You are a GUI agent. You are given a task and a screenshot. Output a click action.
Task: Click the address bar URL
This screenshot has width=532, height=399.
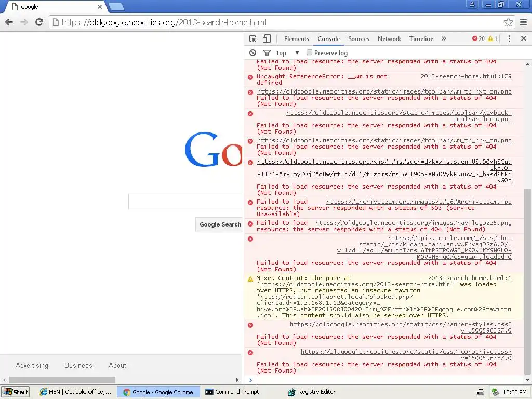(164, 22)
